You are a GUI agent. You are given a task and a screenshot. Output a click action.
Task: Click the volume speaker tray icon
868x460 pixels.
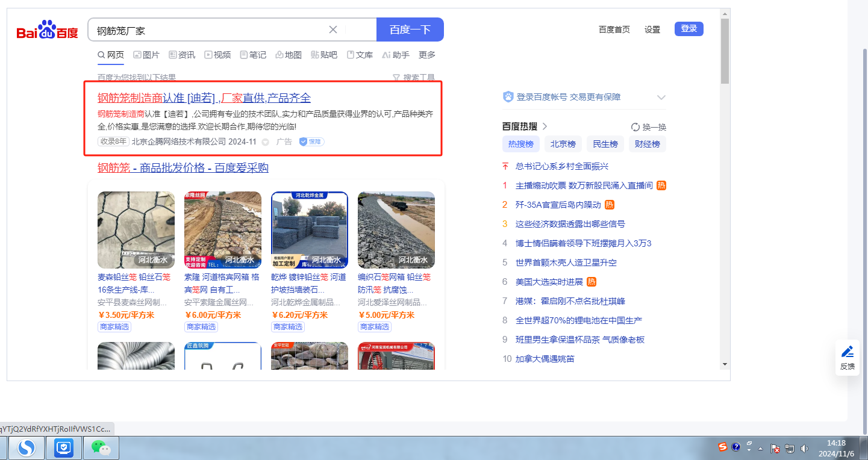coord(804,449)
